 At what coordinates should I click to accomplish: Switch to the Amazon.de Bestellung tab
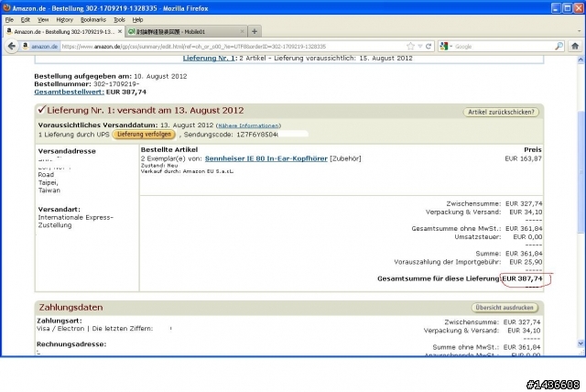[x=64, y=32]
